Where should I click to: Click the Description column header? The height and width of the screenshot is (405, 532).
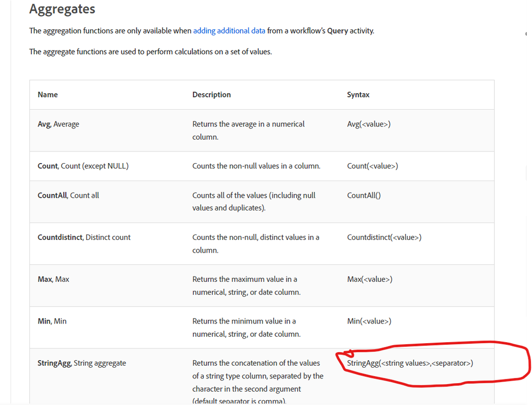(x=211, y=95)
